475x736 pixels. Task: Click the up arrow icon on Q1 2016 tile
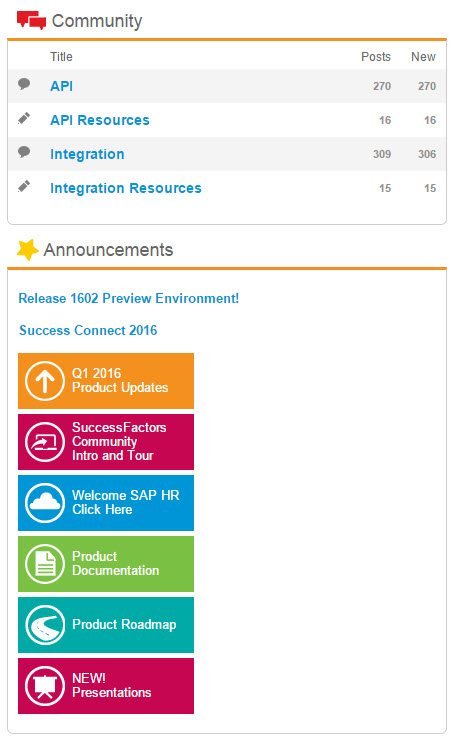45,381
